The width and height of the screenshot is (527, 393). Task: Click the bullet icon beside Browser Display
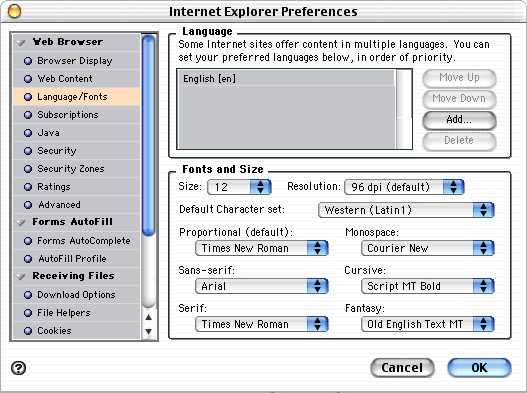pos(28,61)
